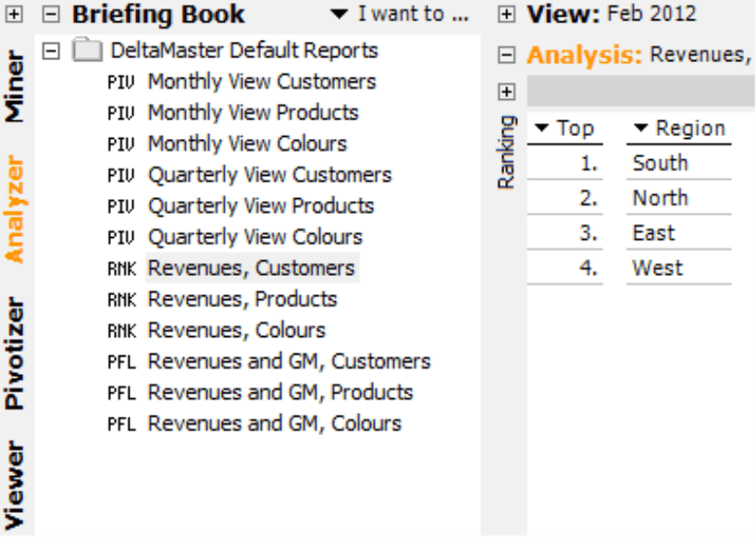
Task: Switch to the Miner mode tab
Action: coord(15,86)
